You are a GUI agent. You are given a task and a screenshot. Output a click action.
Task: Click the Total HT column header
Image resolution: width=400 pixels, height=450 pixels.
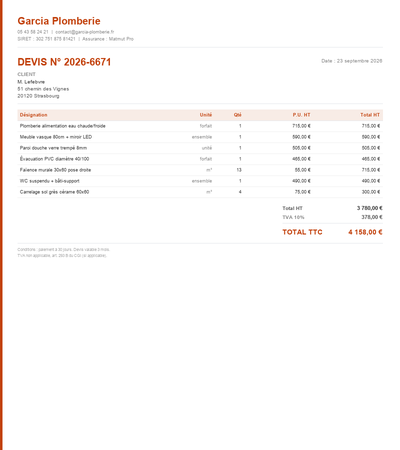click(370, 115)
